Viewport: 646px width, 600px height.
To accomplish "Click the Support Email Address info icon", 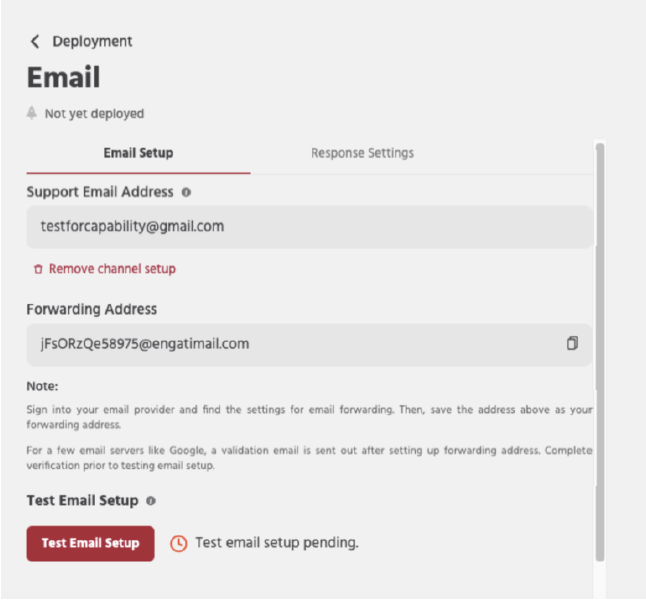I will pyautogui.click(x=187, y=192).
